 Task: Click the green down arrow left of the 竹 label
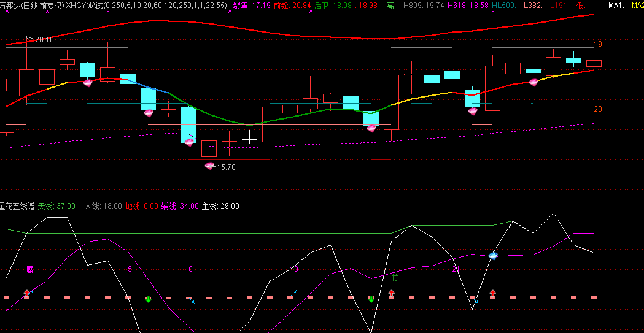(x=371, y=299)
